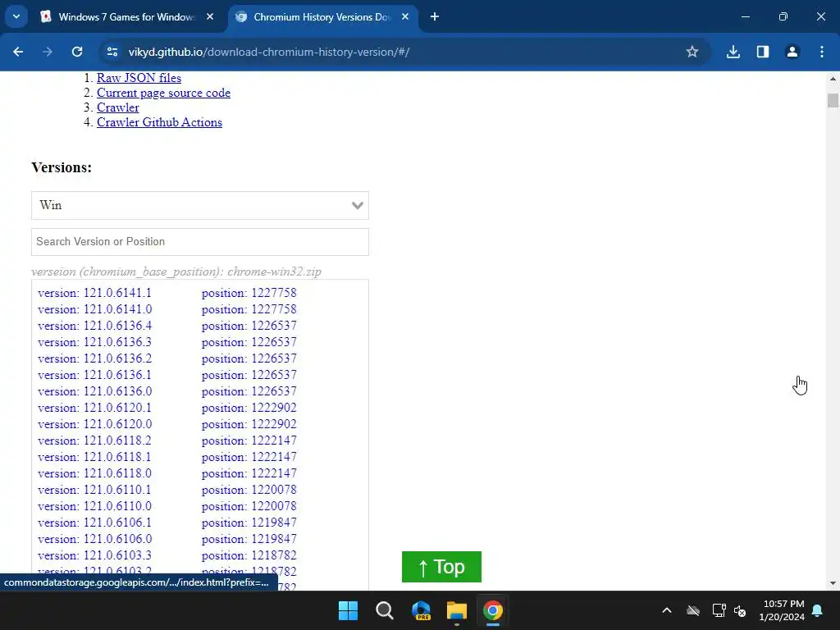Close the Chromium History Versions tab
This screenshot has width=840, height=630.
point(405,16)
